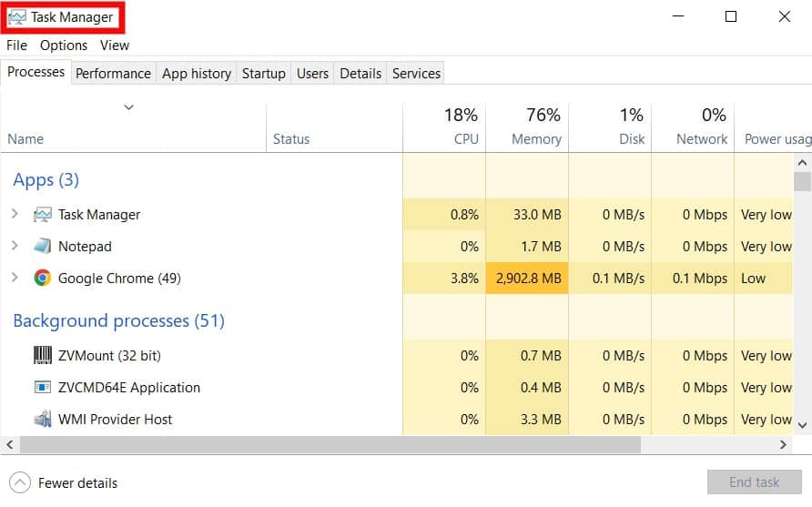Switch to the Performance tab
This screenshot has height=507, width=812.
coord(113,74)
